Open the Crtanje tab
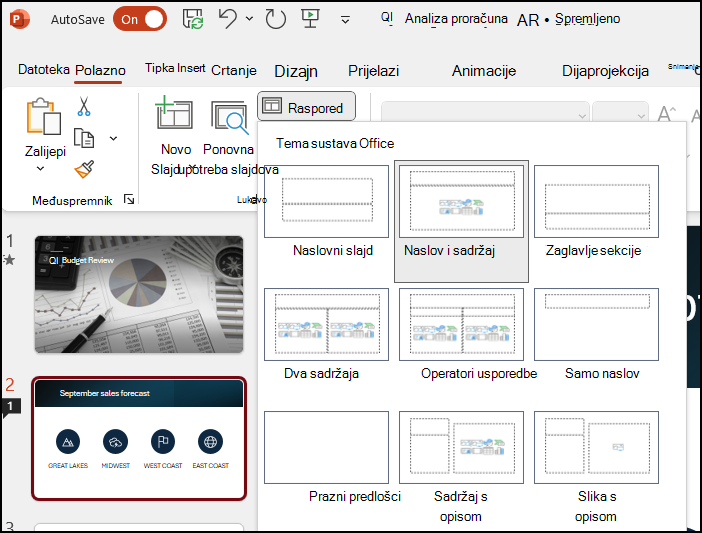Screen dimensions: 702x533 pos(234,71)
